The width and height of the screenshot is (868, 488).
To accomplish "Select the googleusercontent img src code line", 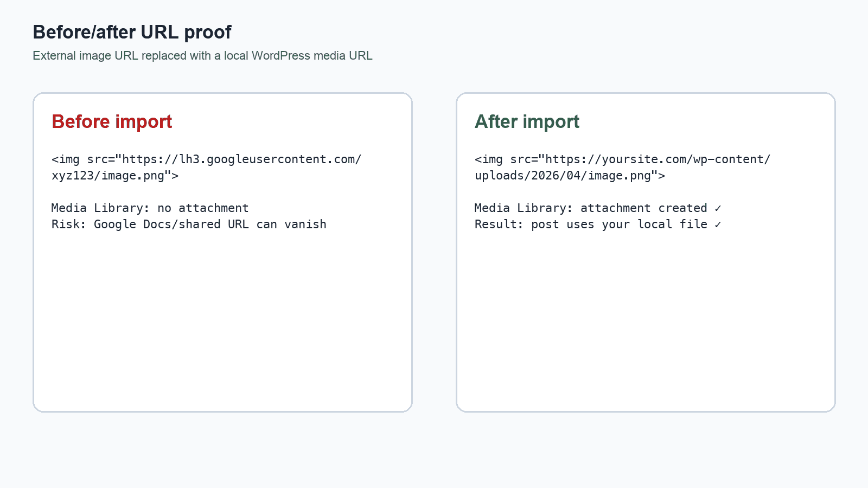I will [x=206, y=159].
